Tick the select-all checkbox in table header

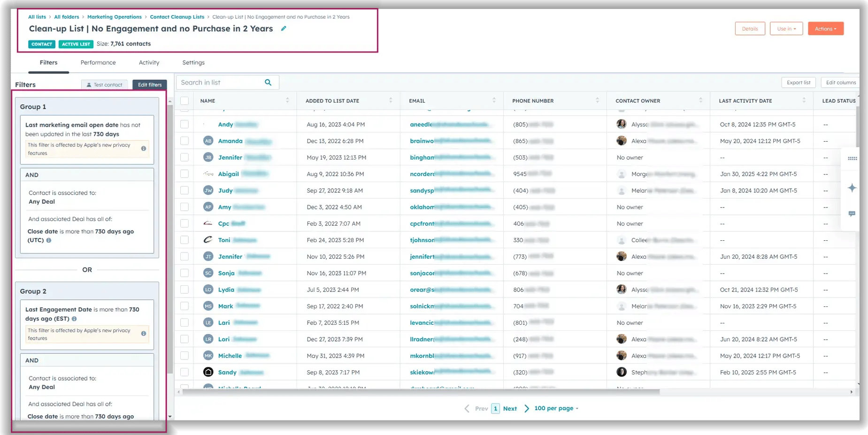click(x=184, y=101)
